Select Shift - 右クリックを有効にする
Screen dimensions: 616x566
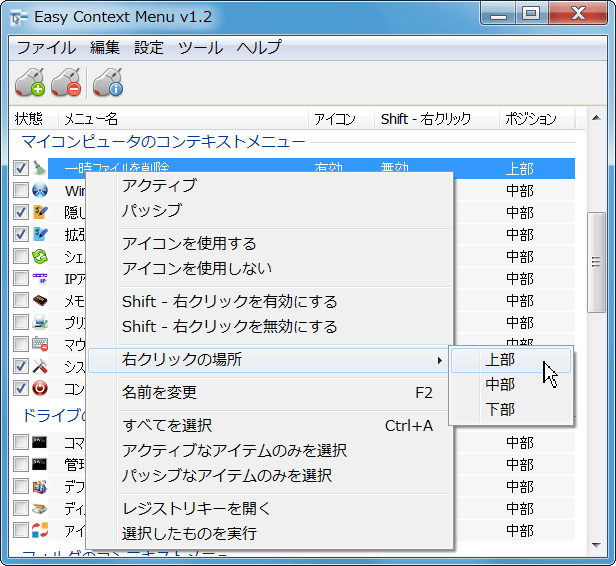coord(270,302)
